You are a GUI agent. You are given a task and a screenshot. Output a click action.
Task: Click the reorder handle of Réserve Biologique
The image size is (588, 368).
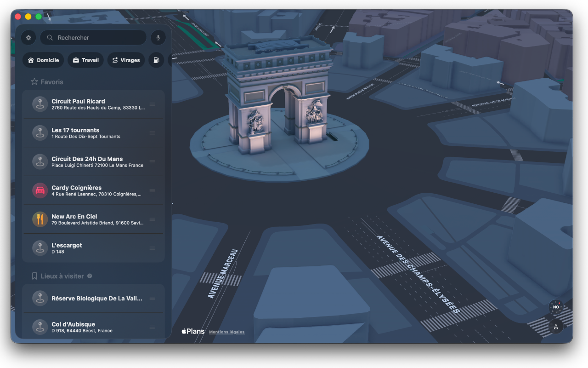tap(152, 299)
